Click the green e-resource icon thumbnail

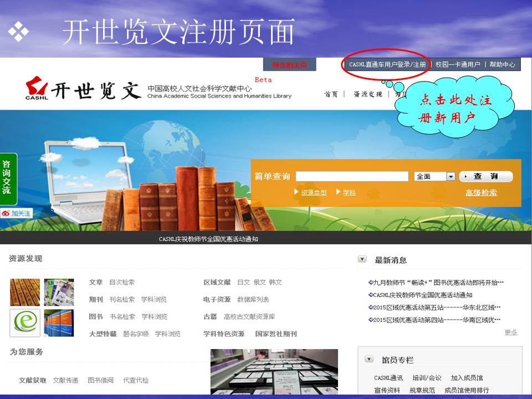coord(25,323)
